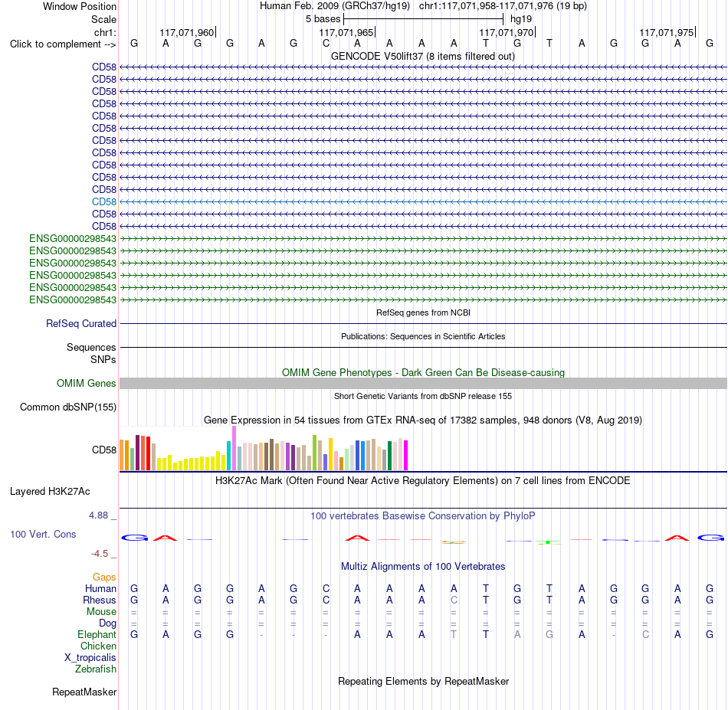Click the OMIM Genes track label
Viewport: 728px width, 710px height.
(x=87, y=383)
